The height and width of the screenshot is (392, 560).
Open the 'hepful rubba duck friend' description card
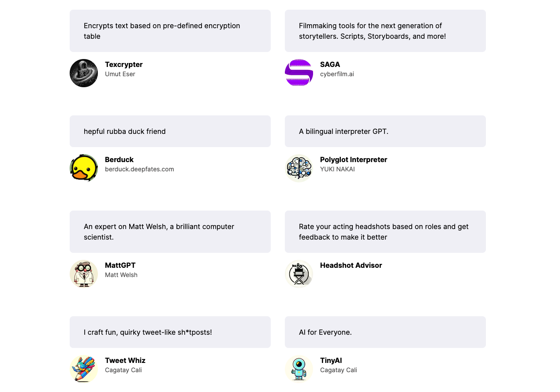170,131
